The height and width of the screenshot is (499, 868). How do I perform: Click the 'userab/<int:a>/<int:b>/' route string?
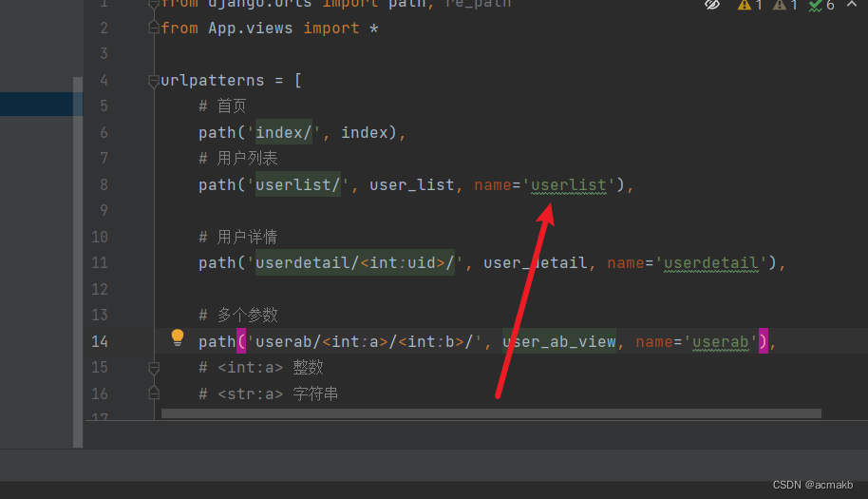365,342
